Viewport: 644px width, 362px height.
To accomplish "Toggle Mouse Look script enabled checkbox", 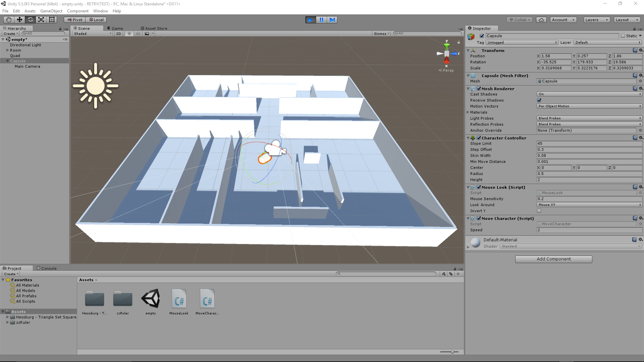I will pyautogui.click(x=479, y=187).
